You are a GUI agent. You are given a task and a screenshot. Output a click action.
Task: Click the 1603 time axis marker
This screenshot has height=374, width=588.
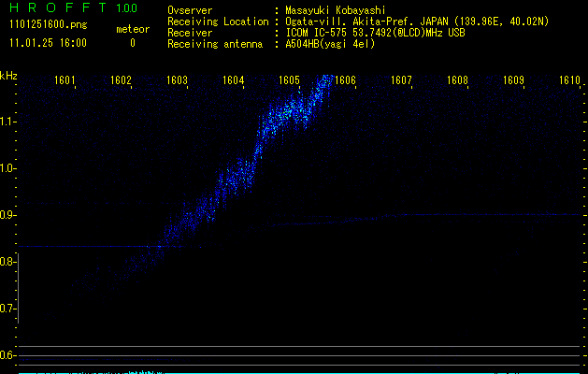tap(177, 80)
